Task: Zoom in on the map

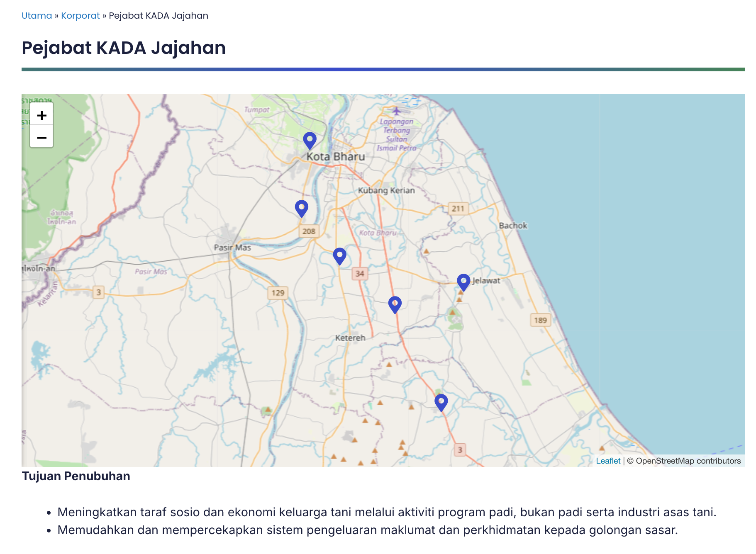Action: (41, 115)
